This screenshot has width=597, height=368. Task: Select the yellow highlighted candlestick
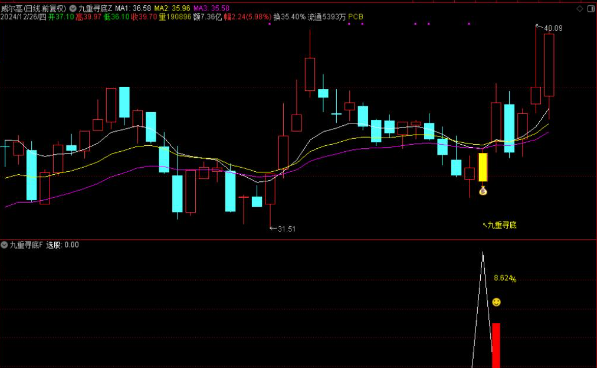tap(483, 167)
